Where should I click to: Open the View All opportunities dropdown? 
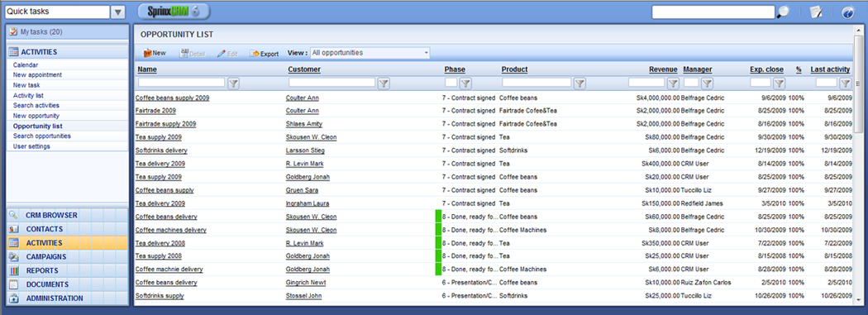(x=370, y=53)
